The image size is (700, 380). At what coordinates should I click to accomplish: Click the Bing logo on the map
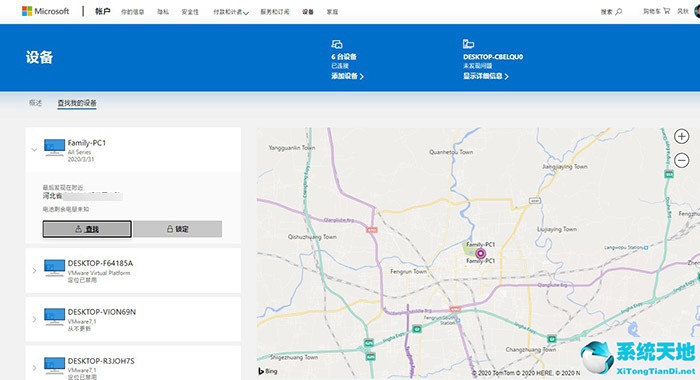(268, 371)
